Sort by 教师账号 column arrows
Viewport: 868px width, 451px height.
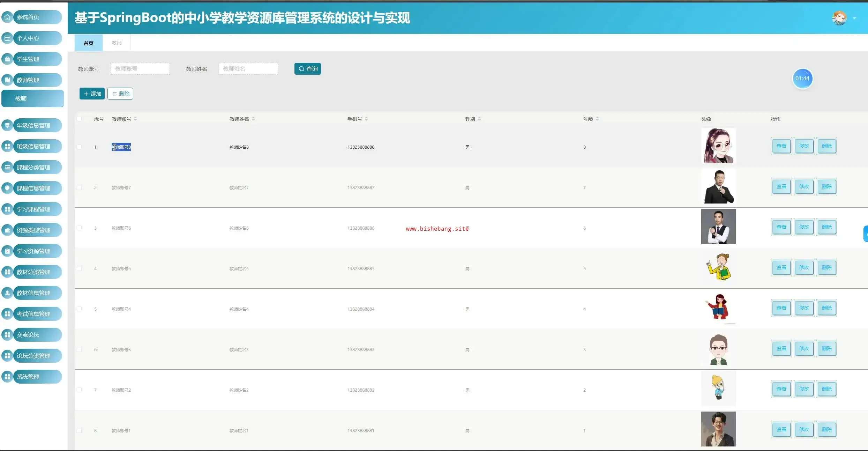[x=135, y=119]
